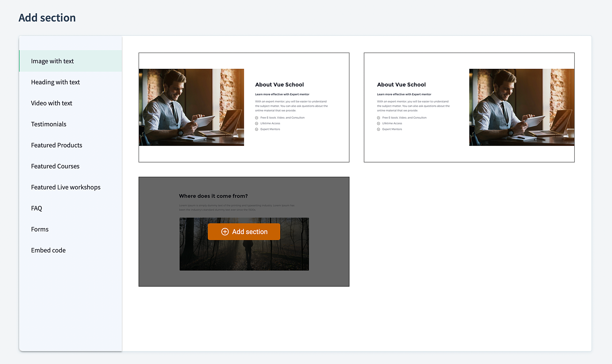Click the man photo in left layout
Image resolution: width=612 pixels, height=364 pixels.
[x=191, y=107]
